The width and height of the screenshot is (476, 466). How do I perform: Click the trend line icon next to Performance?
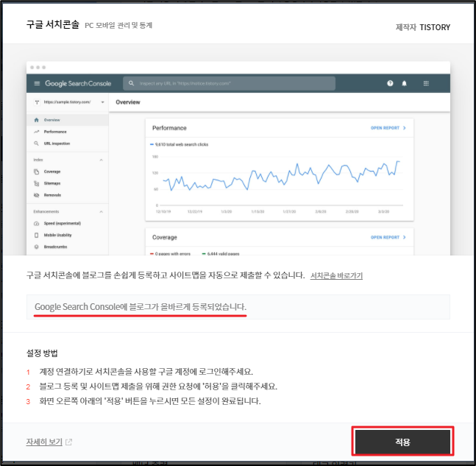(x=37, y=132)
